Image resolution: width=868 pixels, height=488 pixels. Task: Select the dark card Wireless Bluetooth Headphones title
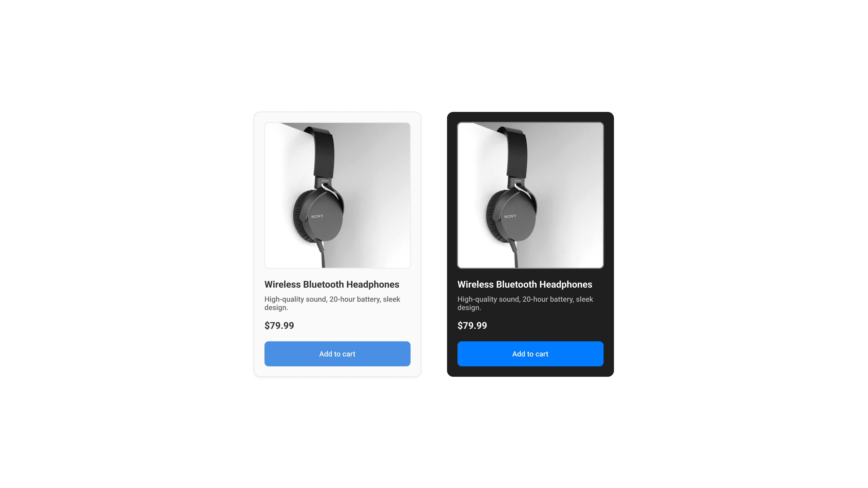click(525, 284)
